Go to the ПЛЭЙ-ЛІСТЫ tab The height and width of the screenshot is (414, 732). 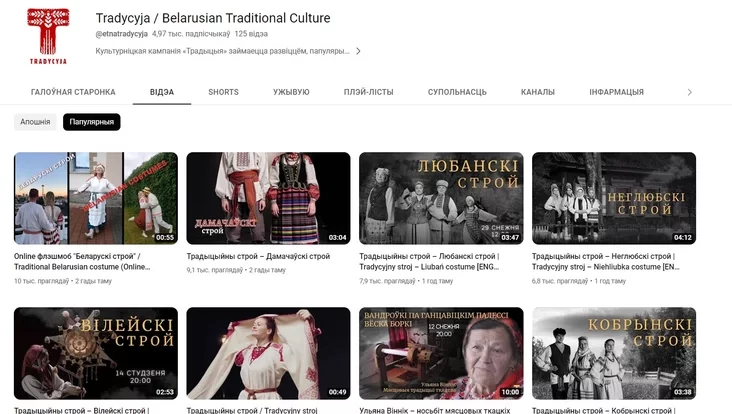(369, 92)
